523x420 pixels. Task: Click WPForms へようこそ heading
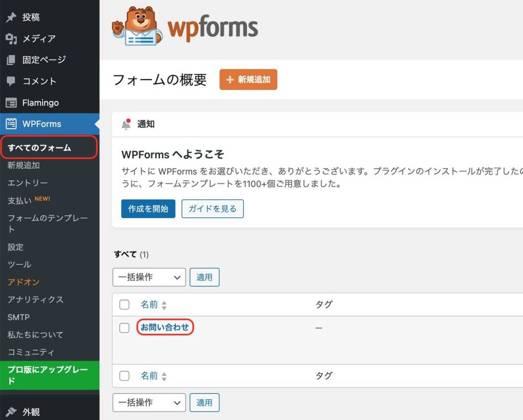click(x=173, y=154)
